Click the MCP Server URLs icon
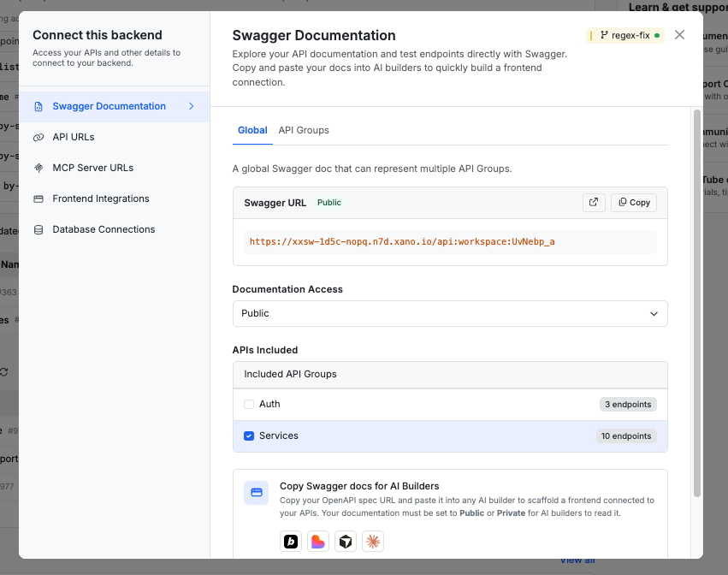Viewport: 728px width, 575px height. click(38, 168)
